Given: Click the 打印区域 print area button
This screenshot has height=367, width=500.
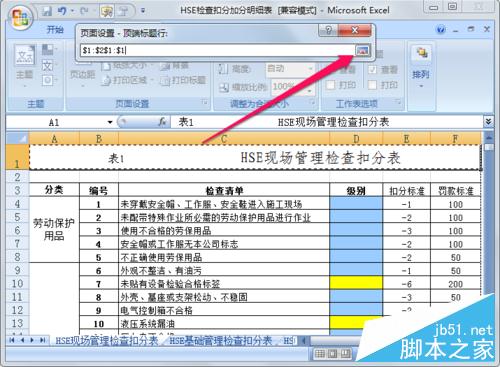Looking at the screenshot, I should point(126,80).
